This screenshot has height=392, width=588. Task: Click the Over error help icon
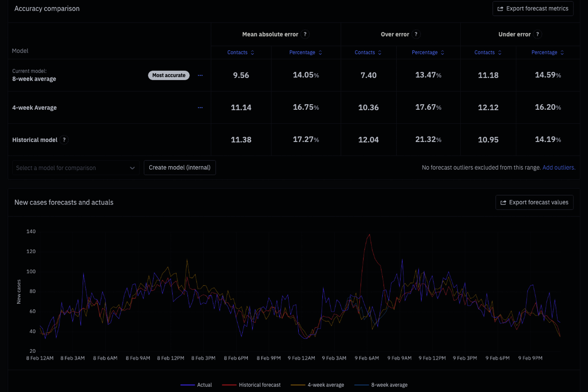pyautogui.click(x=416, y=34)
